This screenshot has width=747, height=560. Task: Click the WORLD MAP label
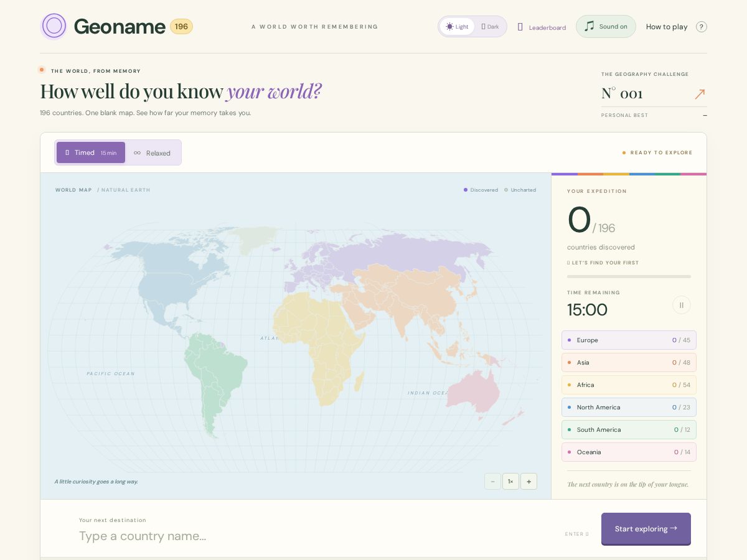tap(73, 190)
